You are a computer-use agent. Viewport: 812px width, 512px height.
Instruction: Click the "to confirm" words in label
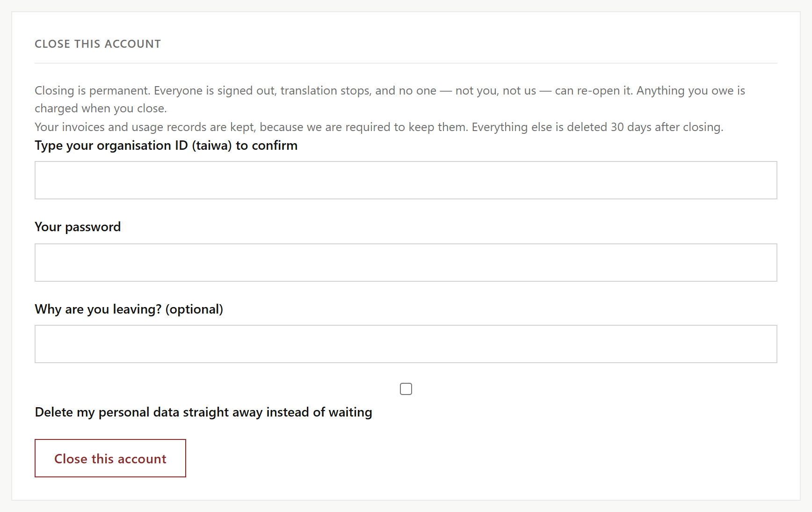[x=267, y=146]
